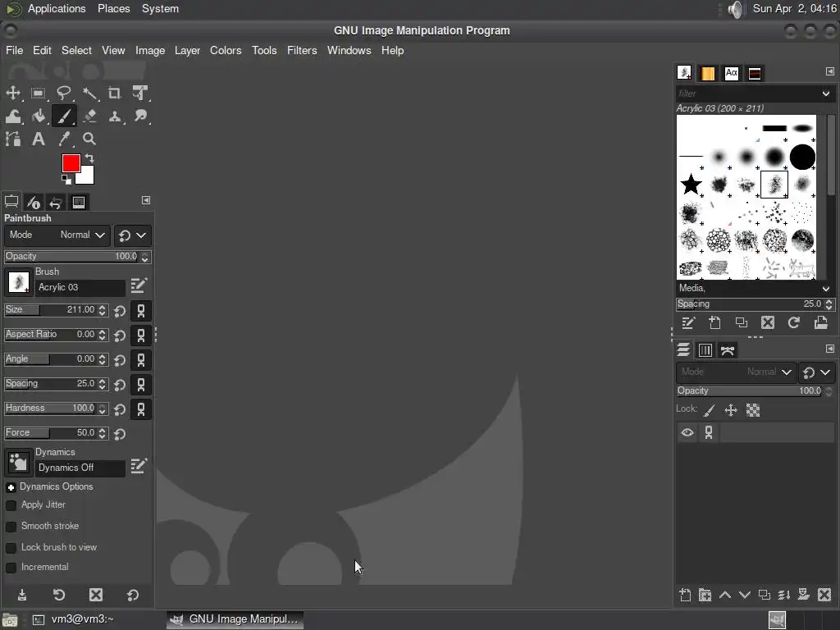Open the Places system menu
Image resolution: width=840 pixels, height=630 pixels.
(x=113, y=8)
